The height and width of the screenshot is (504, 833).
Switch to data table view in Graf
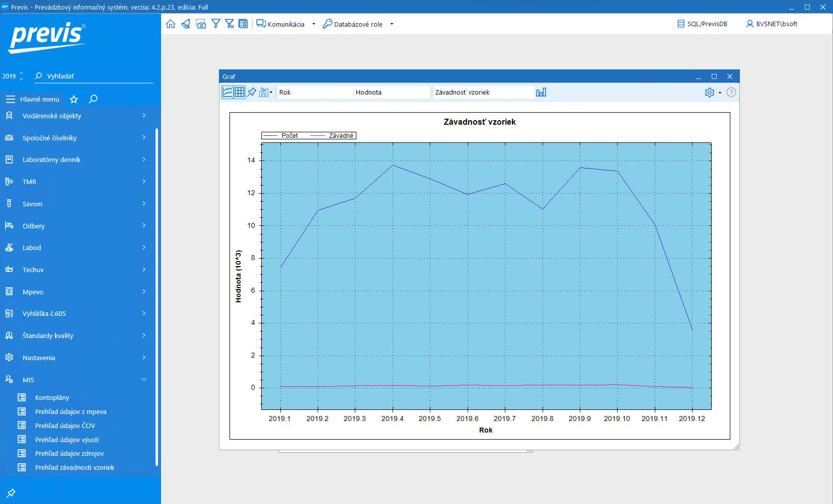pyautogui.click(x=240, y=92)
